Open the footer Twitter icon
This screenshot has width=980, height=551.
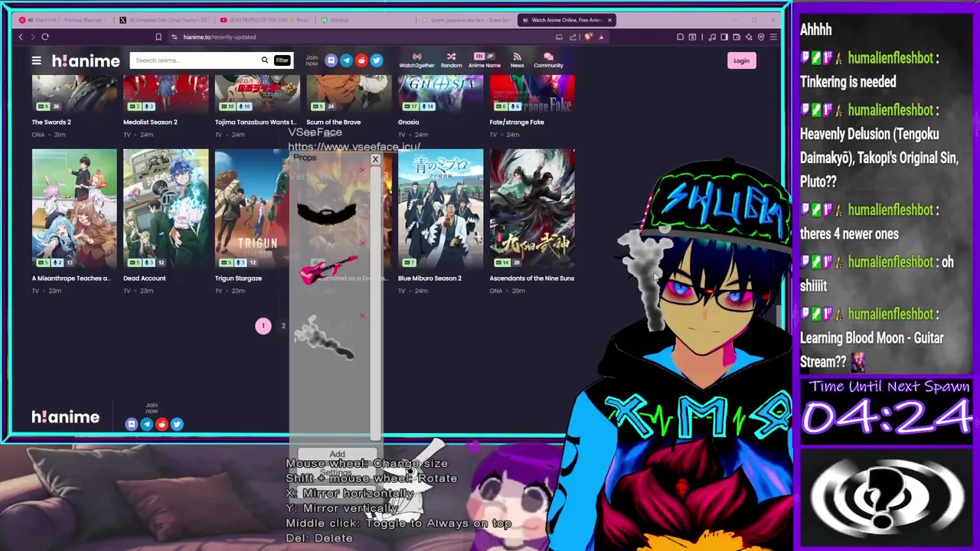pyautogui.click(x=177, y=424)
